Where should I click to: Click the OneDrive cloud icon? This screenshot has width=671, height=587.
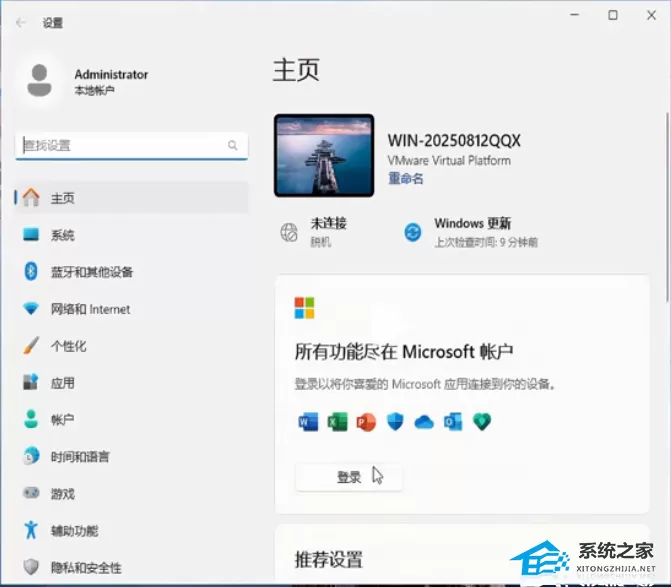pyautogui.click(x=424, y=422)
